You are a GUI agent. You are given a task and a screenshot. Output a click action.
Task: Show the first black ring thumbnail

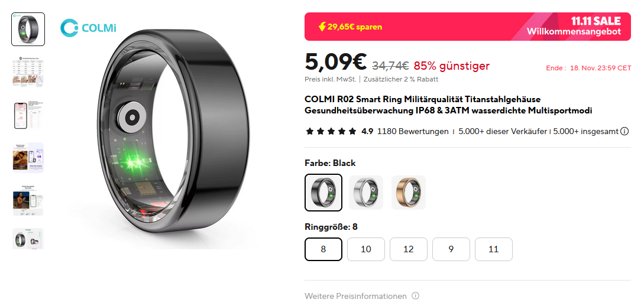(x=28, y=29)
